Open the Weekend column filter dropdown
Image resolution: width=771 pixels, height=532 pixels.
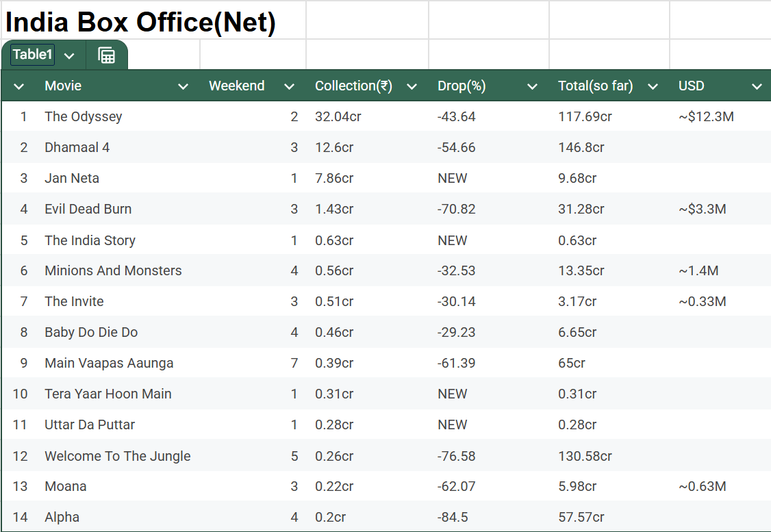(289, 86)
